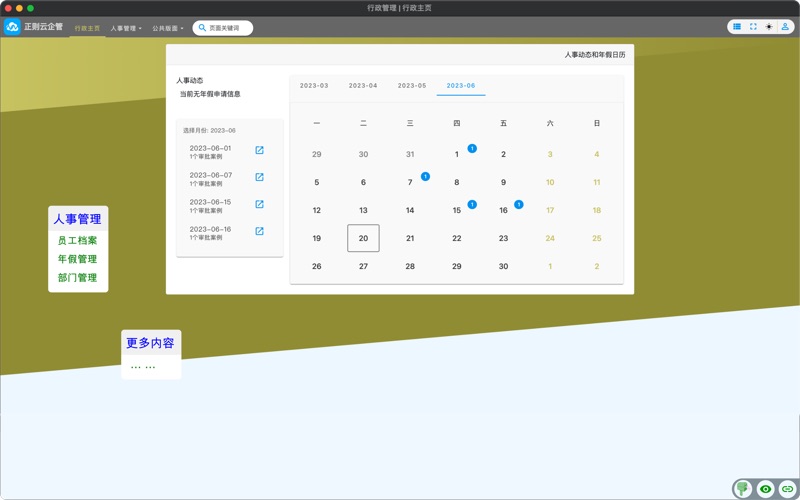Switch to the 2023-03 month tab
Screen dimensions: 800x500
click(314, 86)
